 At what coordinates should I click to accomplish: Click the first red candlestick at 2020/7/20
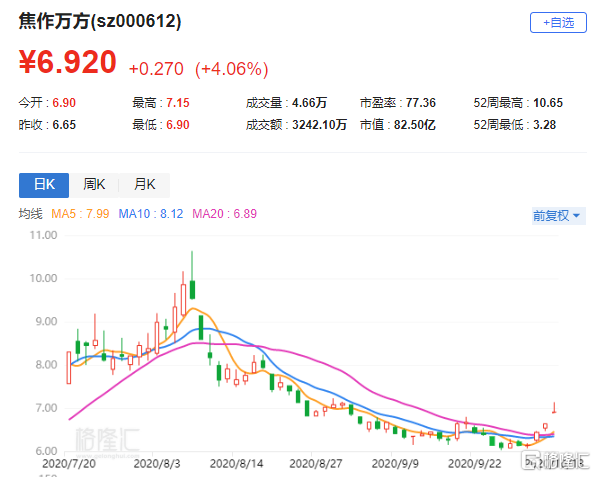(69, 368)
